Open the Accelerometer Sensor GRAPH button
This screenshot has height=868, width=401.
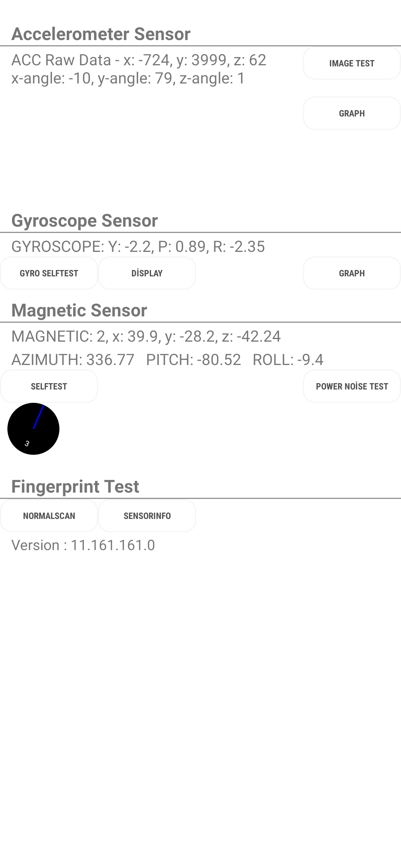(352, 113)
